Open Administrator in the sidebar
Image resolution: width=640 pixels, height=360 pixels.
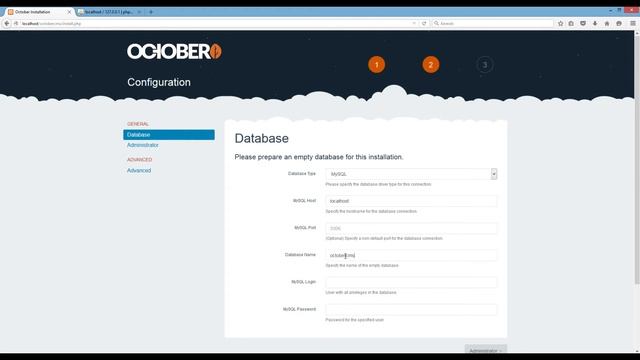click(142, 145)
